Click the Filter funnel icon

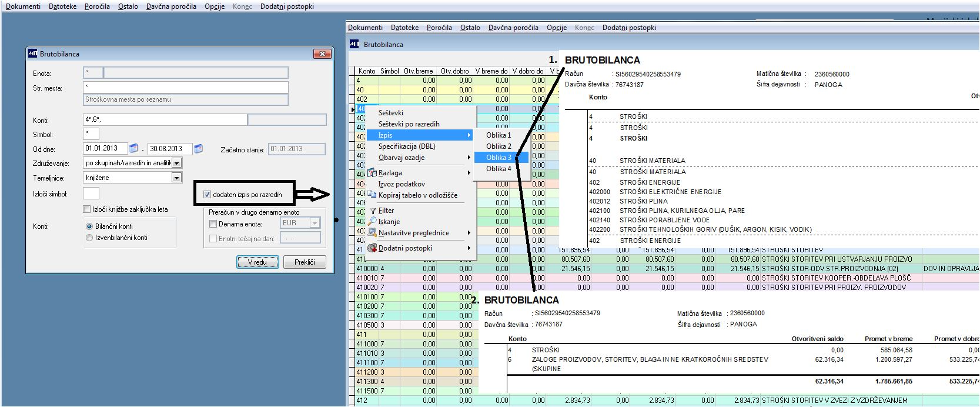click(372, 211)
